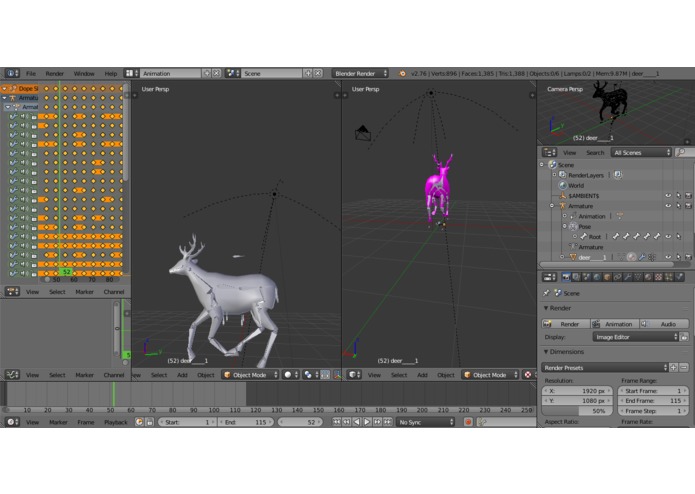Open the Dope Sheet editor type icon

[x=12, y=292]
